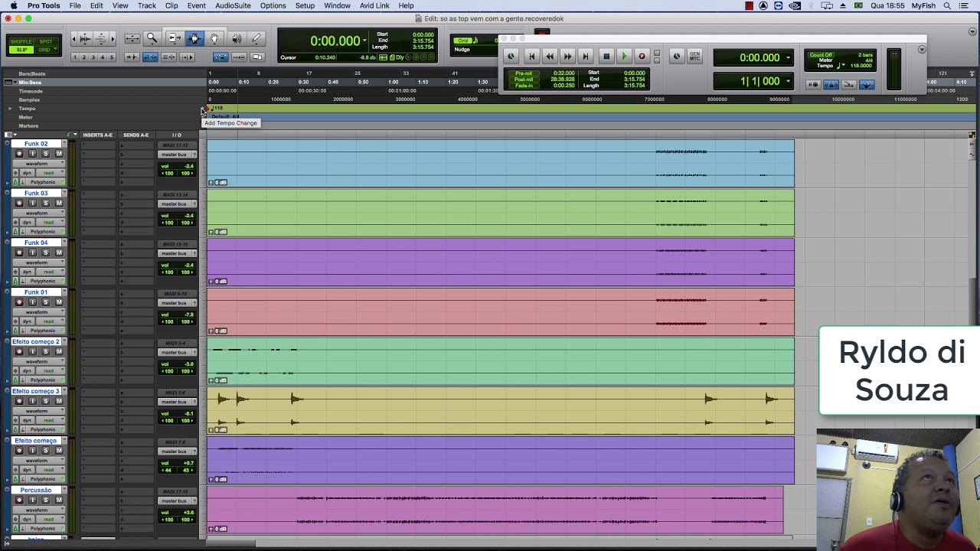Mute the Funk 01 track

[59, 302]
